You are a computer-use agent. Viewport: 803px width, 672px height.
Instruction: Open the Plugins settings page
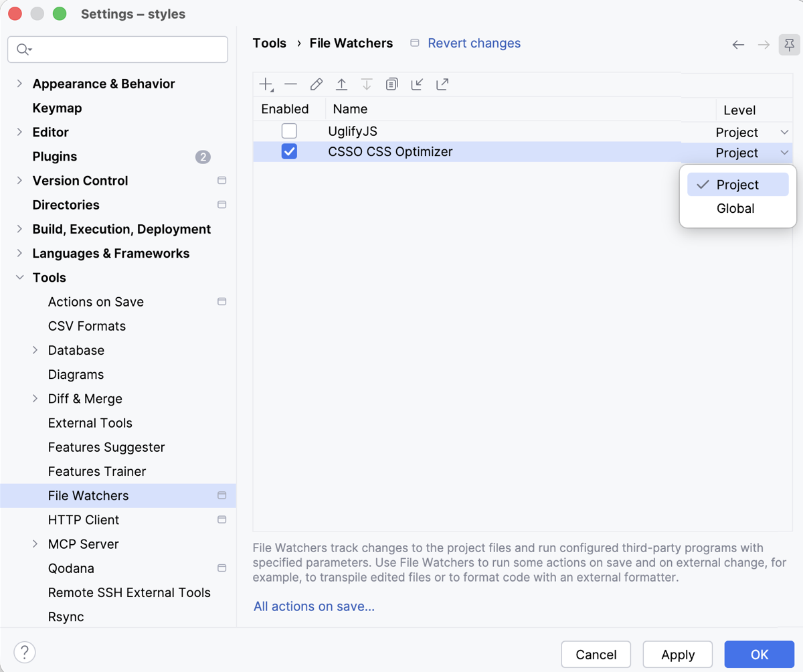[x=55, y=157]
